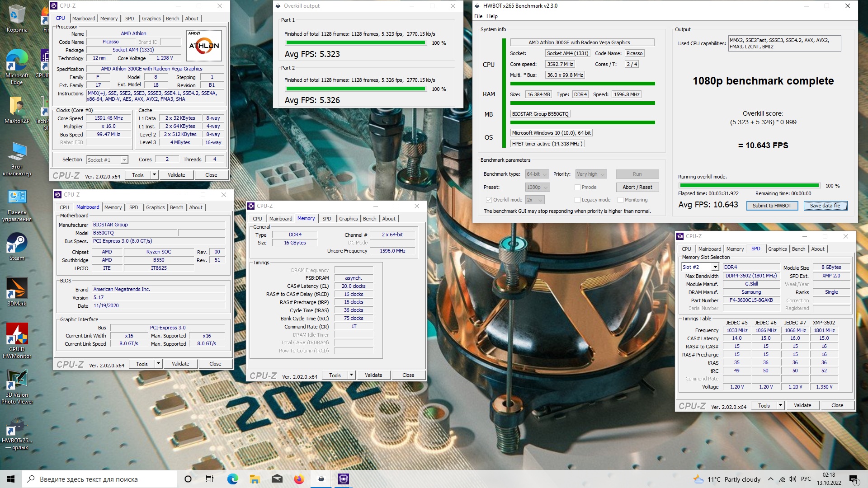Launch Steam from the desktop
The height and width of the screenshot is (488, 868).
pyautogui.click(x=17, y=247)
